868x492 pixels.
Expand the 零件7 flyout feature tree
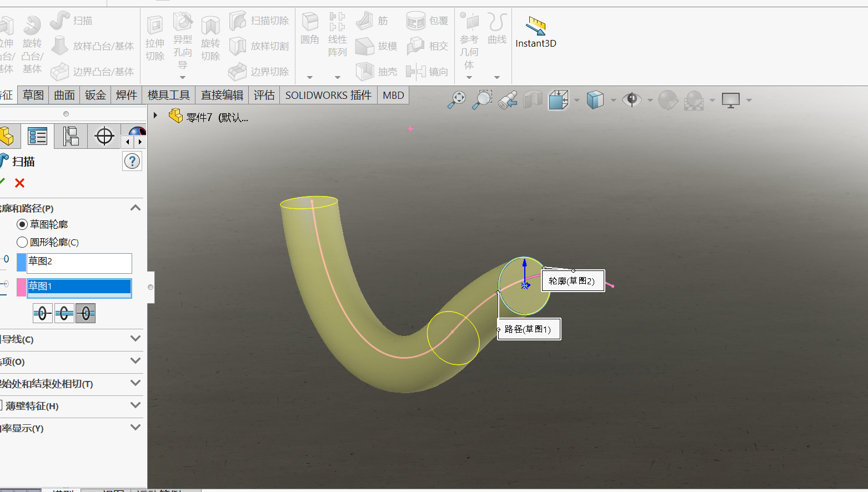tap(155, 116)
